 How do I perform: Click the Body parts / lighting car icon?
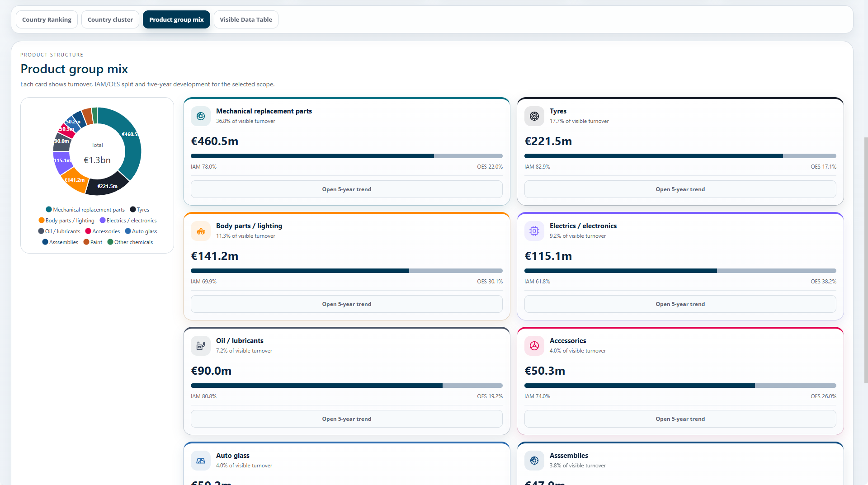(x=201, y=231)
